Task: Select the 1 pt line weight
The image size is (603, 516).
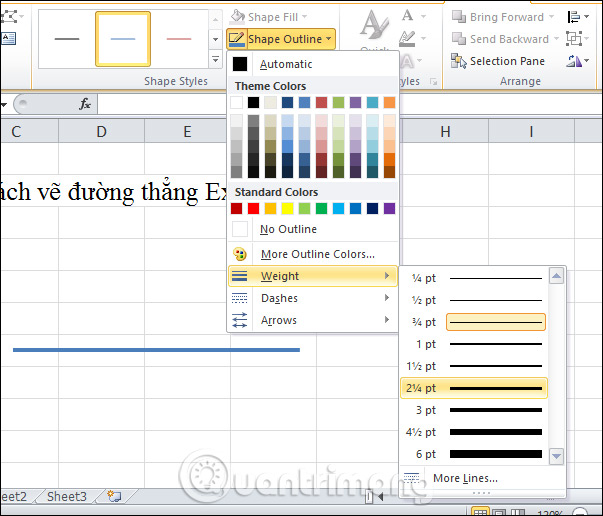Action: tap(474, 344)
